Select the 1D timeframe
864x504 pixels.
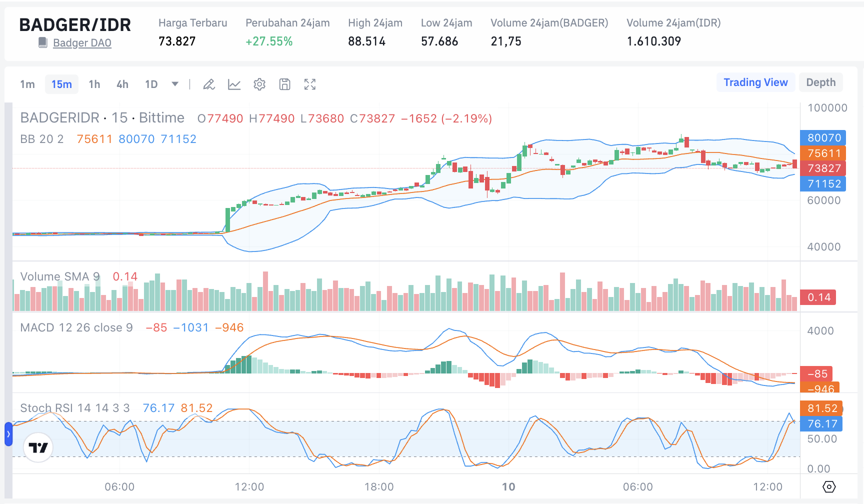[x=151, y=84]
